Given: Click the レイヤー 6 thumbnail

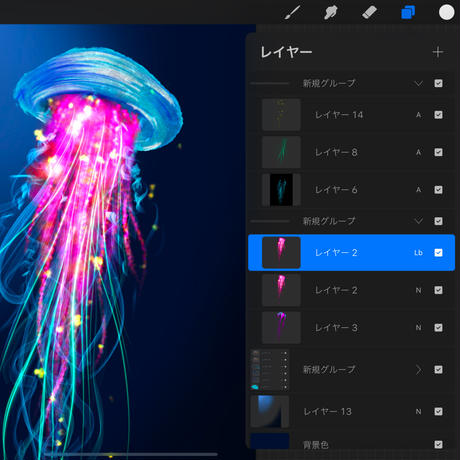Looking at the screenshot, I should coord(281,190).
